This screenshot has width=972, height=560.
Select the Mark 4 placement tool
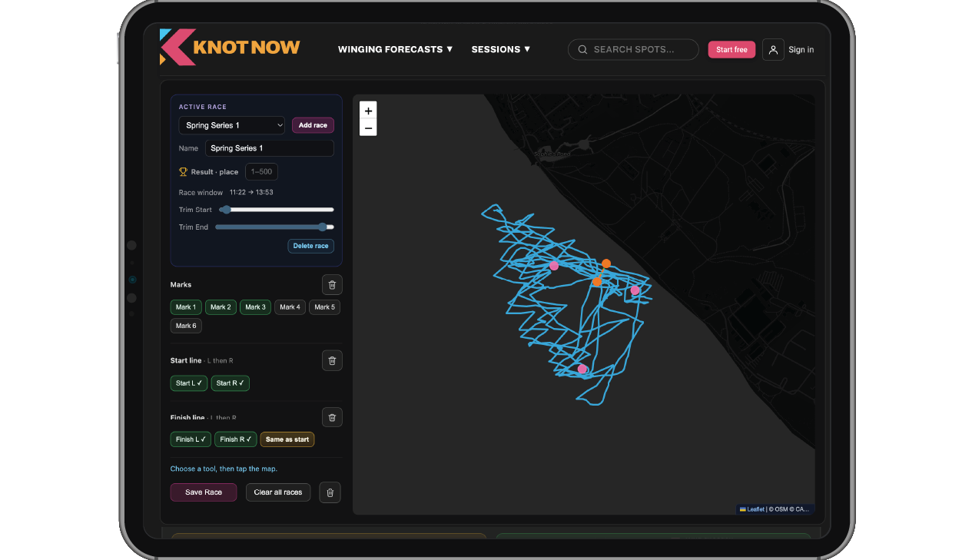[x=290, y=307]
